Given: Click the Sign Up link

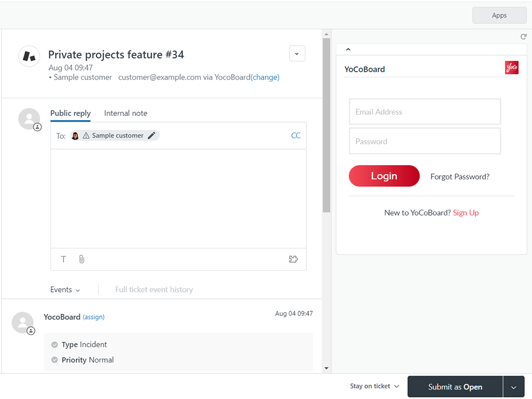Looking at the screenshot, I should click(466, 213).
